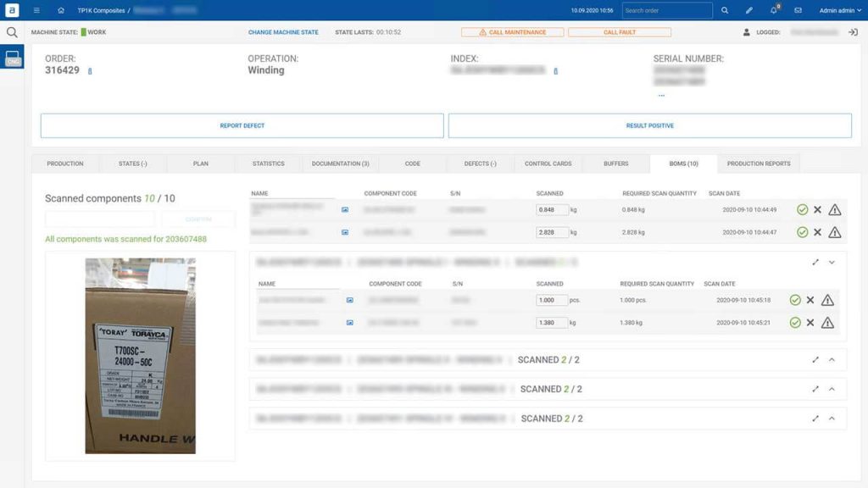Image resolution: width=868 pixels, height=488 pixels.
Task: Toggle chevron of last Scanned 2 / 2 group
Action: pos(832,419)
